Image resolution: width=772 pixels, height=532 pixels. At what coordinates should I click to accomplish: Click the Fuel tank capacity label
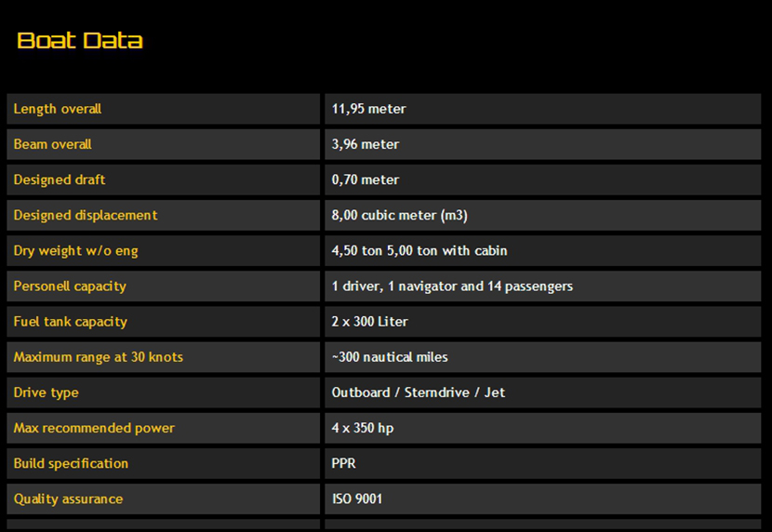click(x=71, y=321)
